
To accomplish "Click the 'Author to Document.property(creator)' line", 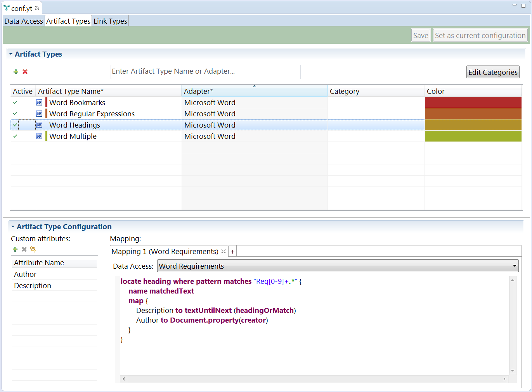I will point(202,320).
